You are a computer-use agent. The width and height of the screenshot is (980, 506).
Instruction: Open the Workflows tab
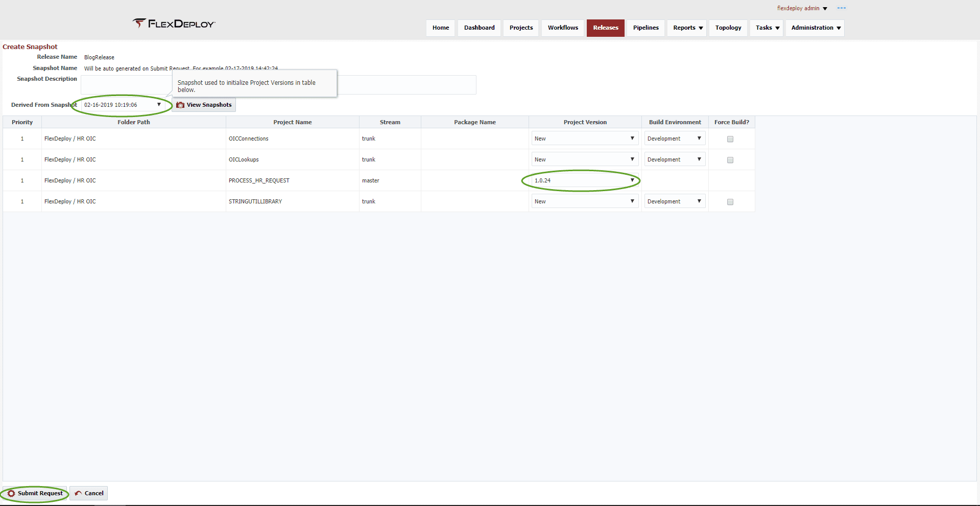coord(563,28)
